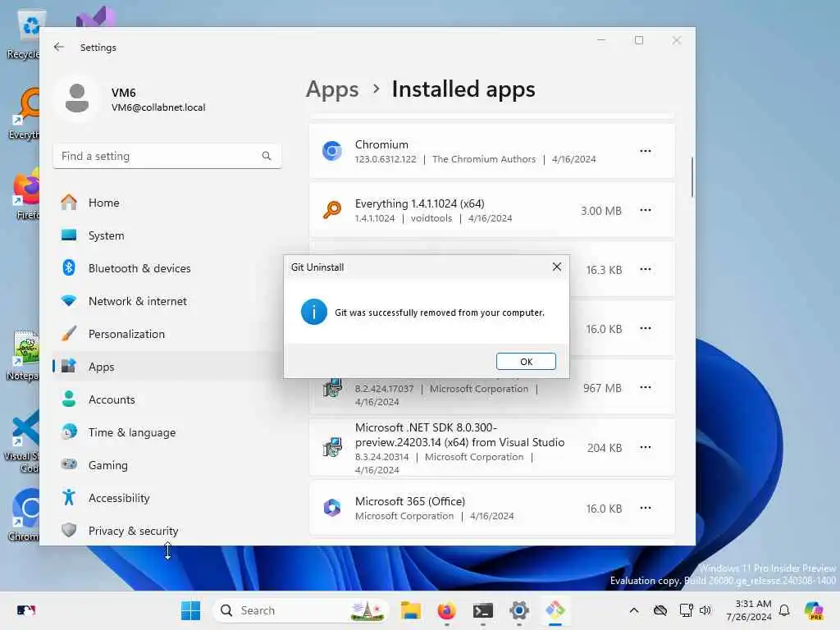The height and width of the screenshot is (630, 840).
Task: Open more options for Microsoft .NET SDK
Action: [x=646, y=447]
